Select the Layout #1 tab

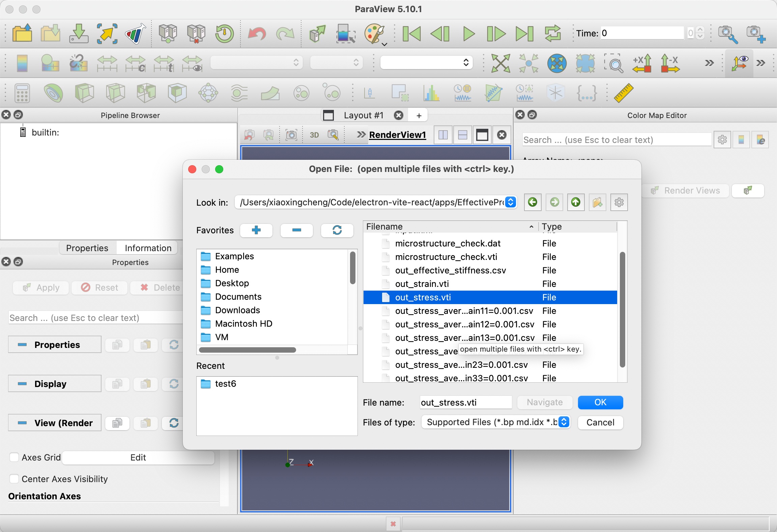click(363, 115)
